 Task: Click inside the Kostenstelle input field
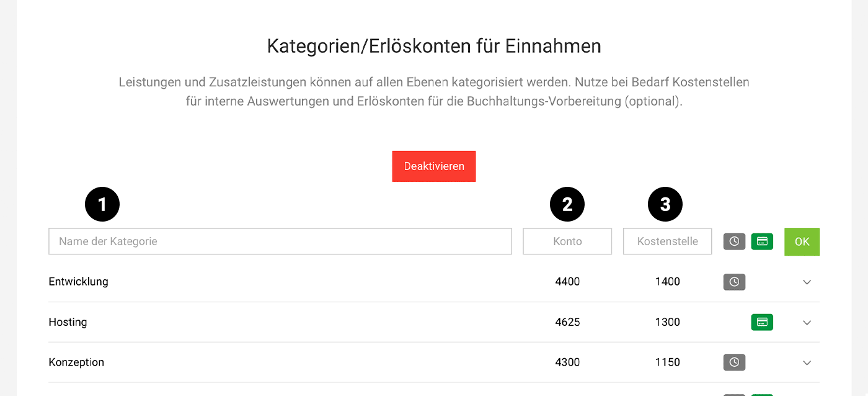(667, 241)
